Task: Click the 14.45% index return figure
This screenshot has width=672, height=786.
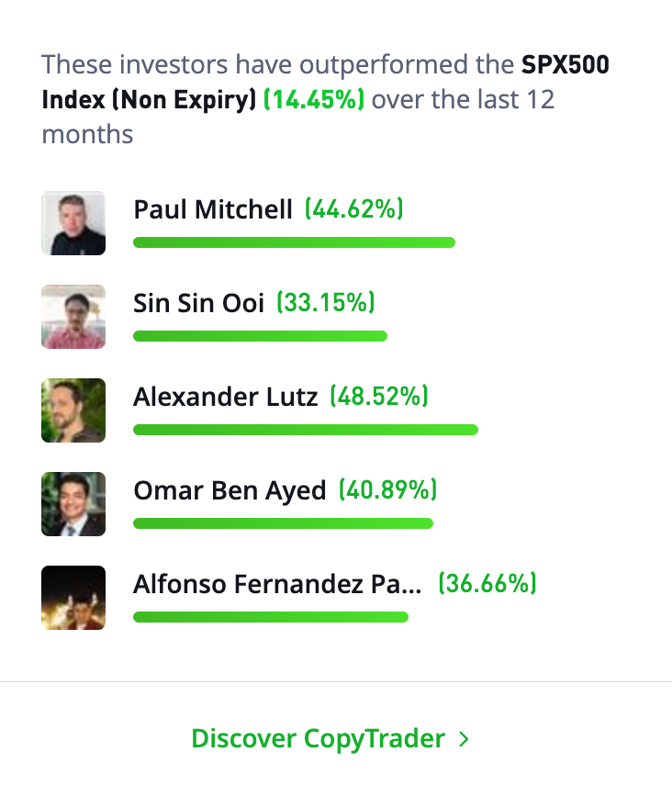Action: pos(314,99)
